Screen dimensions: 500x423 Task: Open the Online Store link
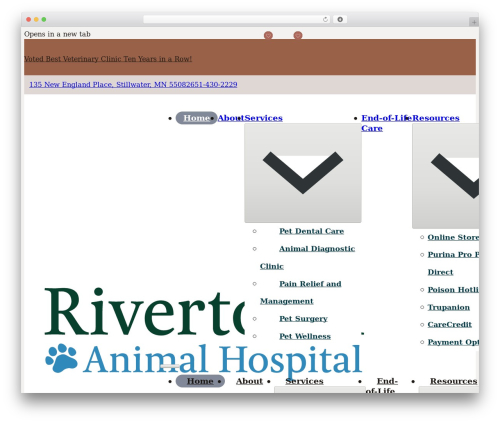pyautogui.click(x=453, y=237)
